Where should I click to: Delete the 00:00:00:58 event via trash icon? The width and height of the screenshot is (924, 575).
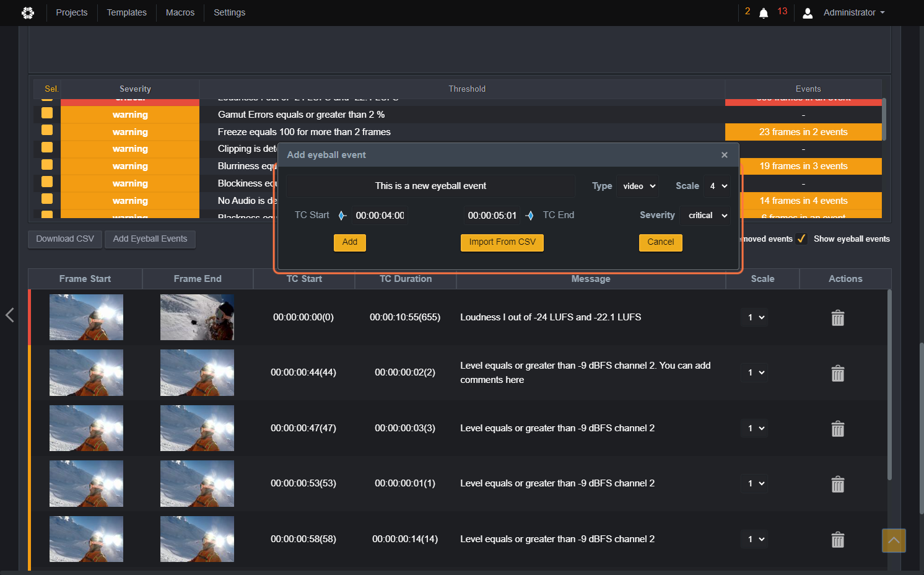(x=838, y=540)
